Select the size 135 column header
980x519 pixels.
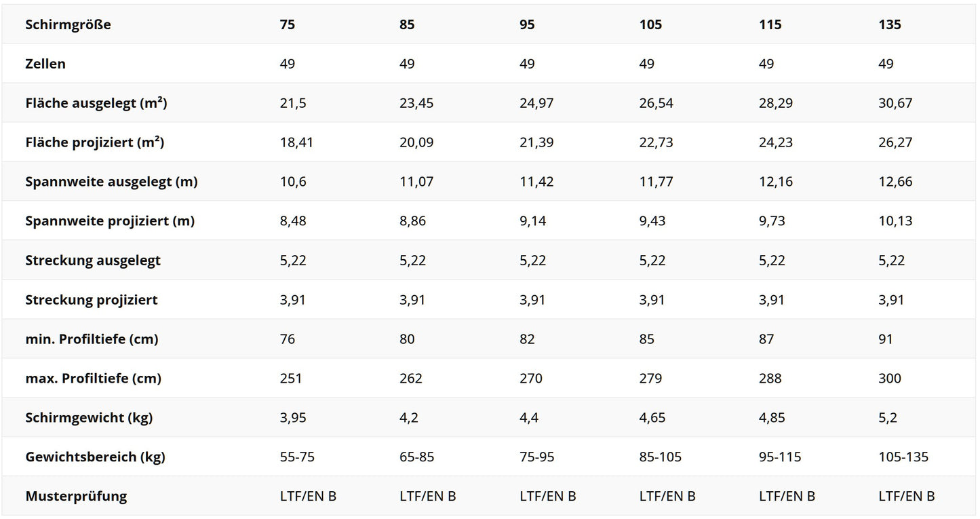pyautogui.click(x=890, y=25)
